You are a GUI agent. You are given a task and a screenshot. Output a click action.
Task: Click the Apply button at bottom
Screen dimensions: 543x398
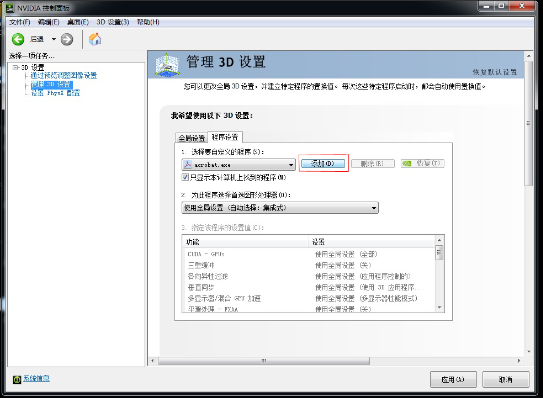(x=453, y=380)
